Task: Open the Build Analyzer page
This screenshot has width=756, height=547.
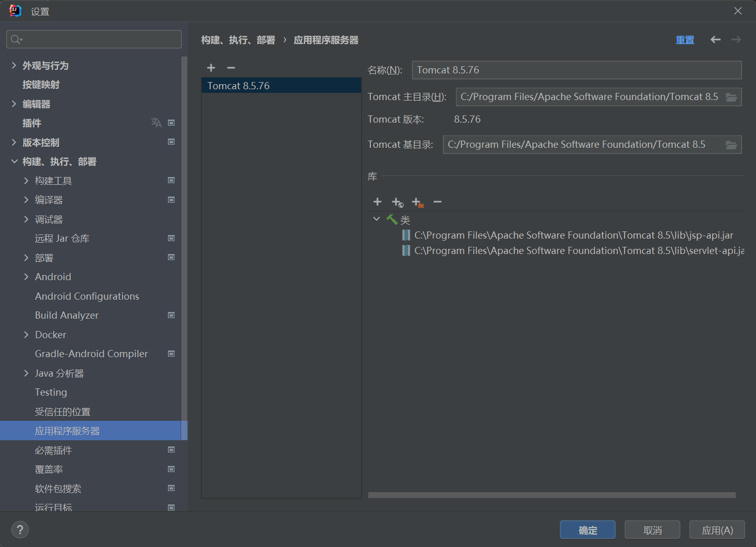Action: 67,315
